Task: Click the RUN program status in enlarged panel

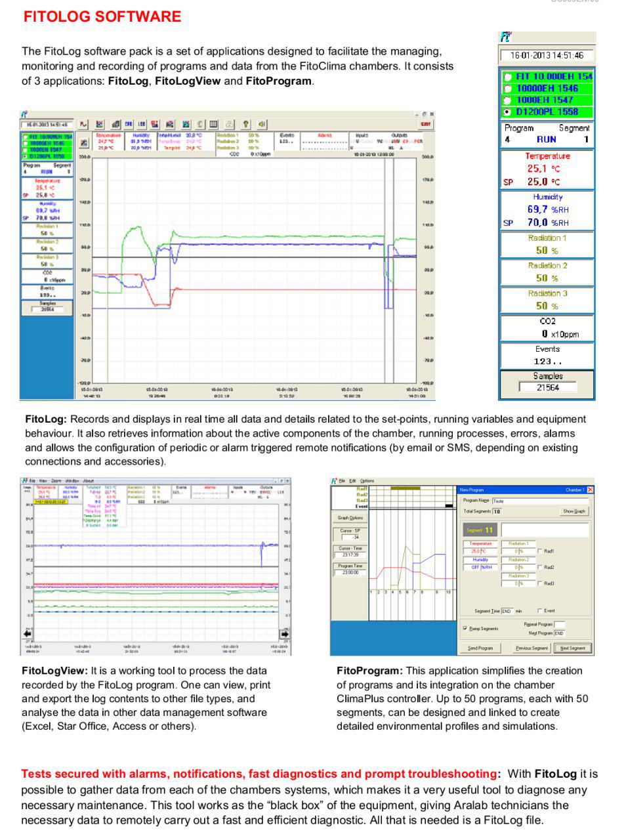Action: pyautogui.click(x=546, y=139)
